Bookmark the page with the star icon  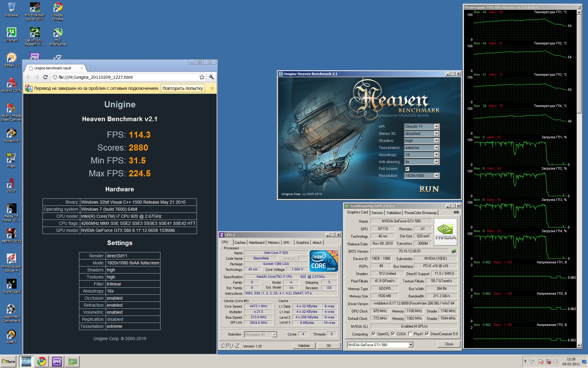[202, 77]
